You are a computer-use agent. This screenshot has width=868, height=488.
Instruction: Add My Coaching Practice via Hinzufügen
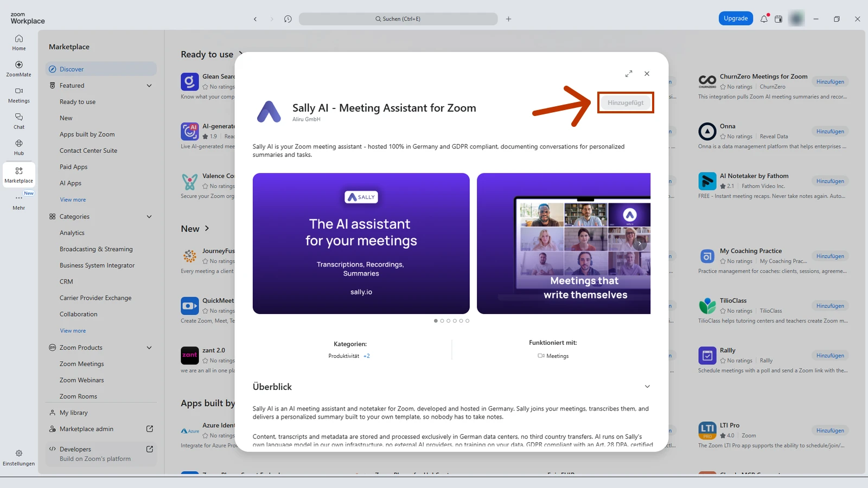tap(830, 256)
